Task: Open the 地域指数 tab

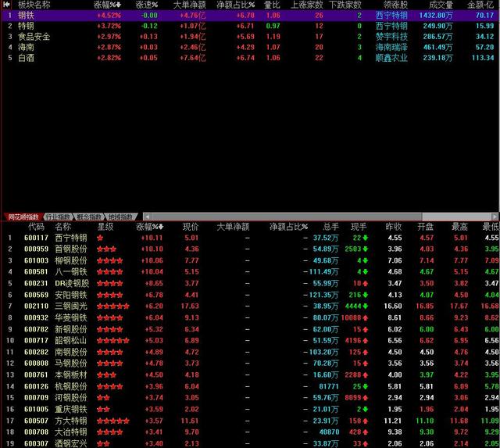Action: click(120, 217)
